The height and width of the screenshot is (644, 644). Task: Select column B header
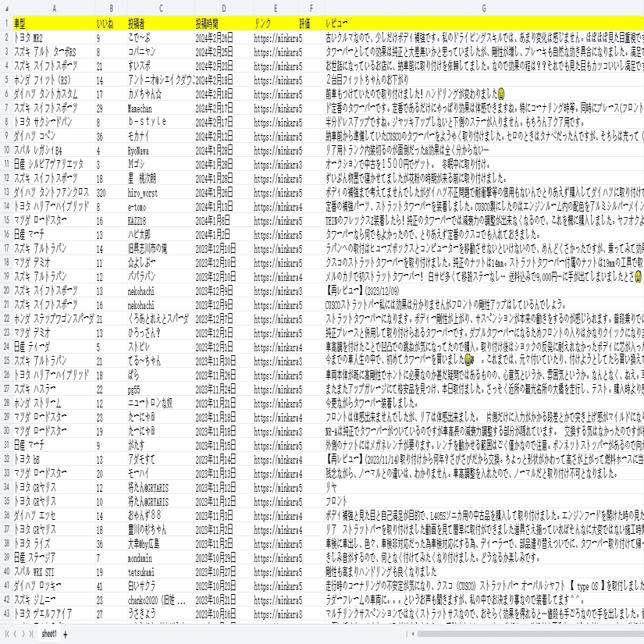[x=112, y=9]
